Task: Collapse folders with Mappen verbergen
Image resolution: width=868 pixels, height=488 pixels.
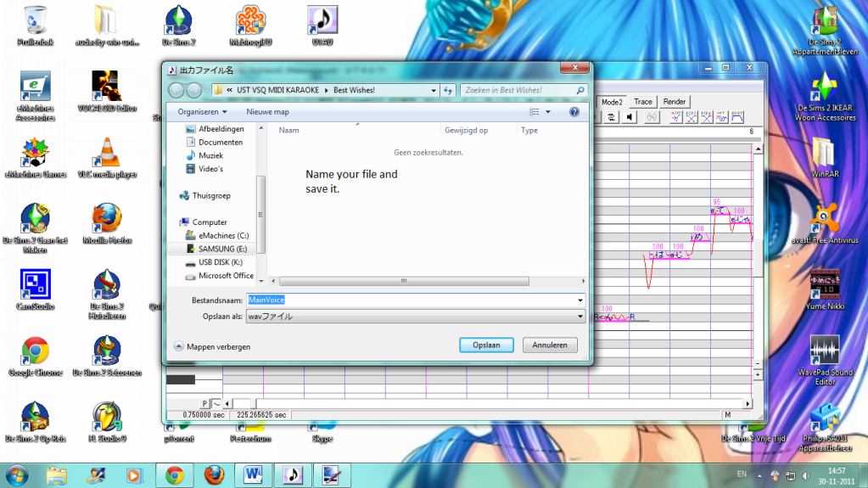Action: [212, 346]
